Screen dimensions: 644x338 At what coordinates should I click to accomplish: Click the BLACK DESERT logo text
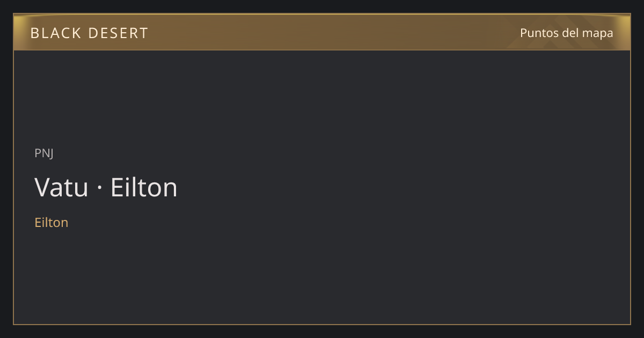(89, 33)
